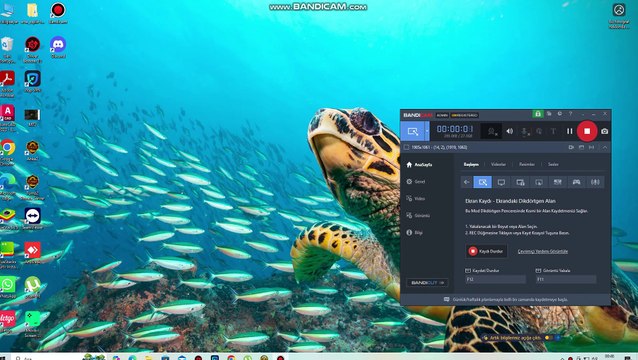Open the AnaSayfa home section
638x360 pixels.
(x=419, y=165)
